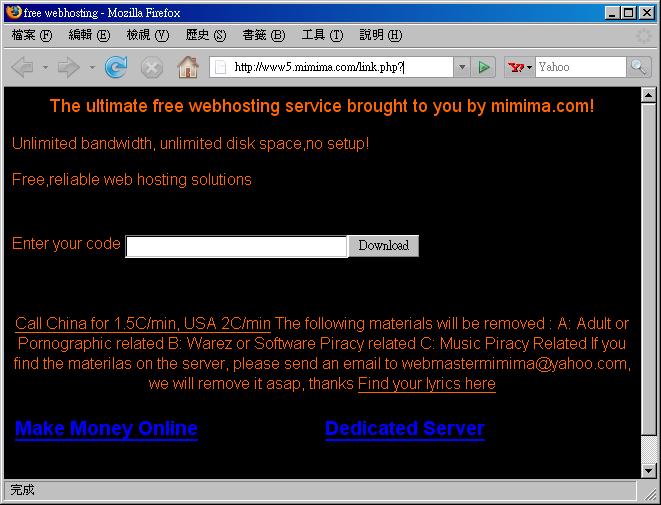Viewport: 661px width, 505px height.
Task: Click the Download button
Action: [384, 246]
